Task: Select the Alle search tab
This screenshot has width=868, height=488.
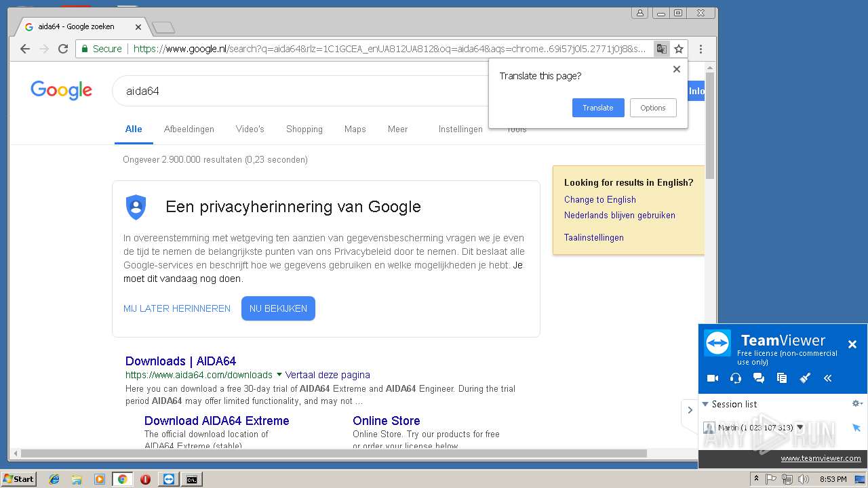Action: pyautogui.click(x=134, y=129)
